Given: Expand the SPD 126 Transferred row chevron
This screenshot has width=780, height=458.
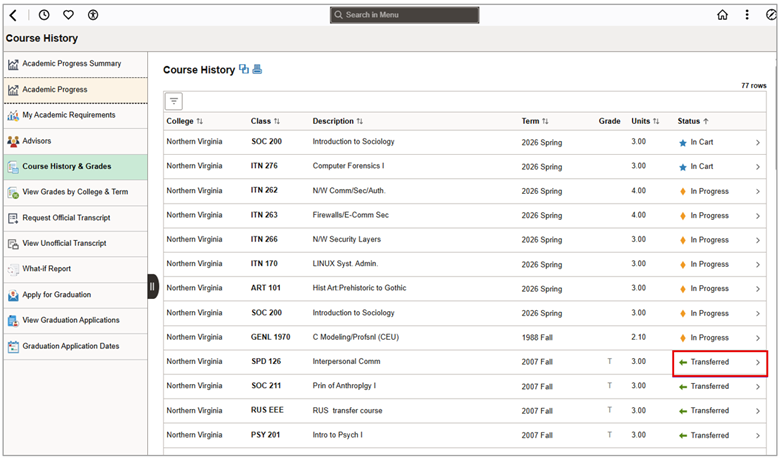Looking at the screenshot, I should (758, 362).
